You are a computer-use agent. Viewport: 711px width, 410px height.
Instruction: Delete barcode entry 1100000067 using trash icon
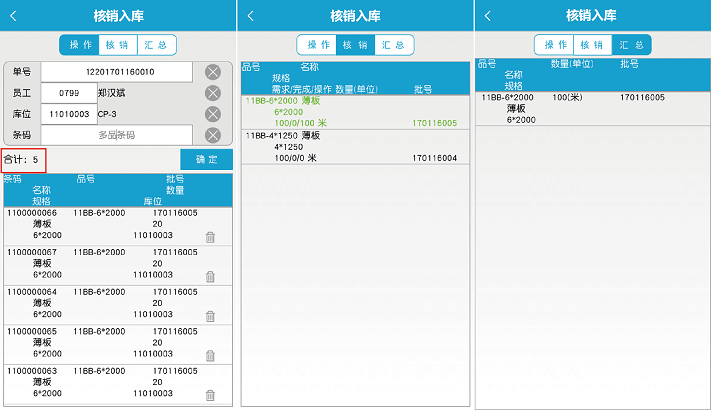click(210, 276)
